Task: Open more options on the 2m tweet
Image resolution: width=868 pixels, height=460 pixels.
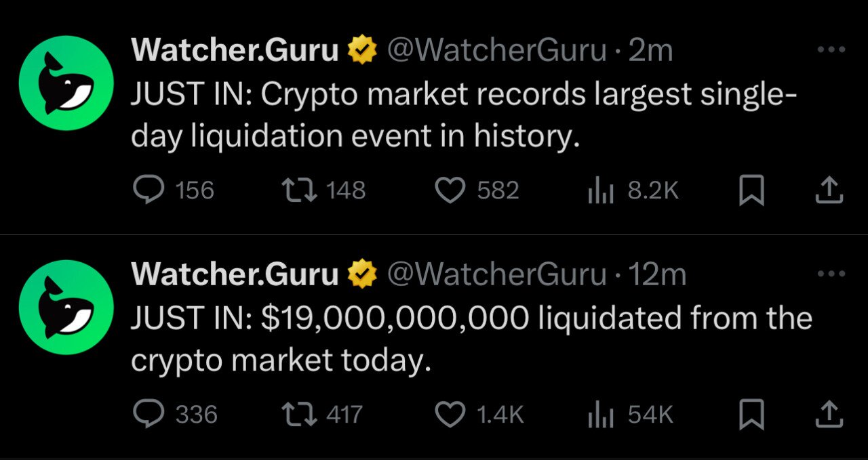Action: point(831,50)
